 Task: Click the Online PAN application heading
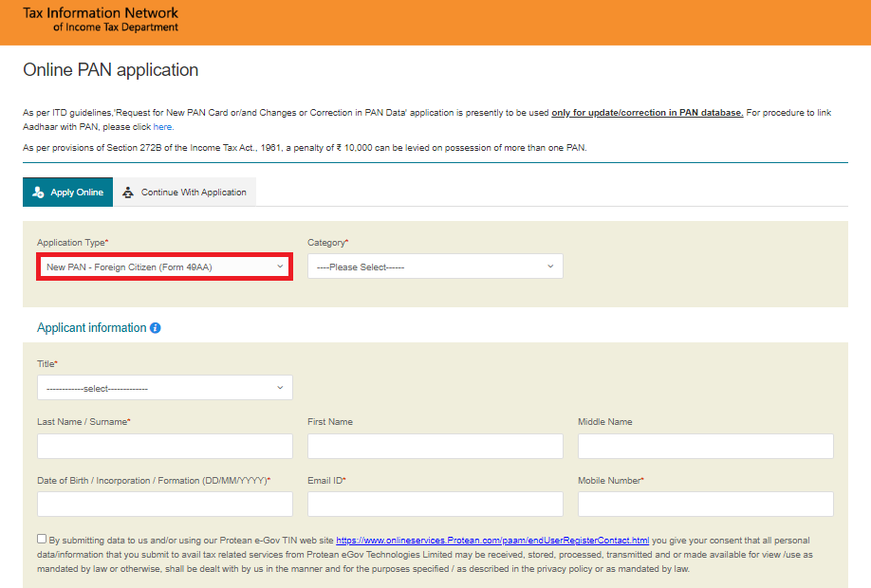click(110, 70)
